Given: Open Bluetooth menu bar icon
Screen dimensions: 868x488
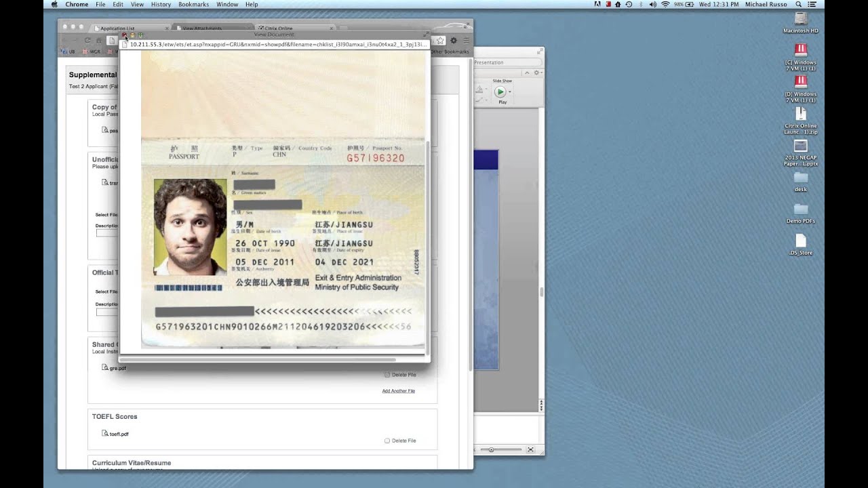Looking at the screenshot, I should [x=641, y=4].
